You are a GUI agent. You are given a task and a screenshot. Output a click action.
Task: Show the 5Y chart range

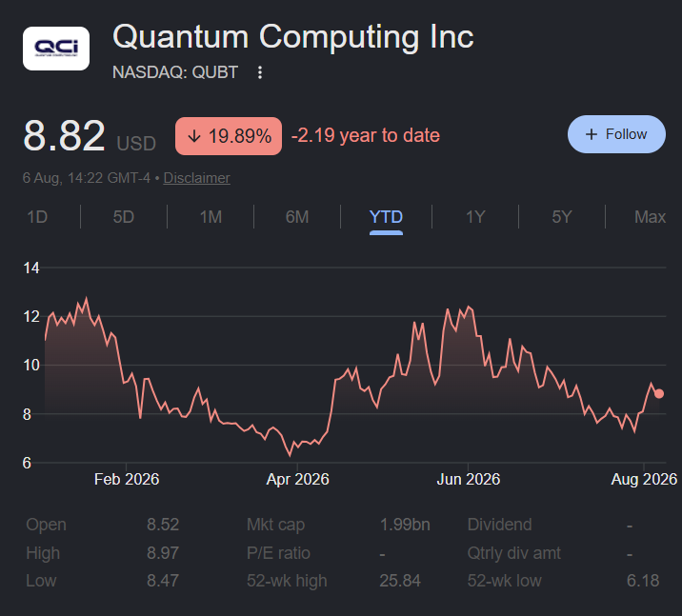[x=562, y=217]
